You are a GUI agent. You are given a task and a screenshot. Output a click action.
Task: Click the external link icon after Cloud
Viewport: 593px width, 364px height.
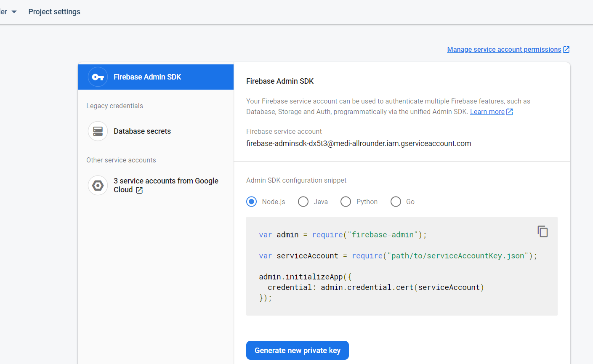[139, 190]
